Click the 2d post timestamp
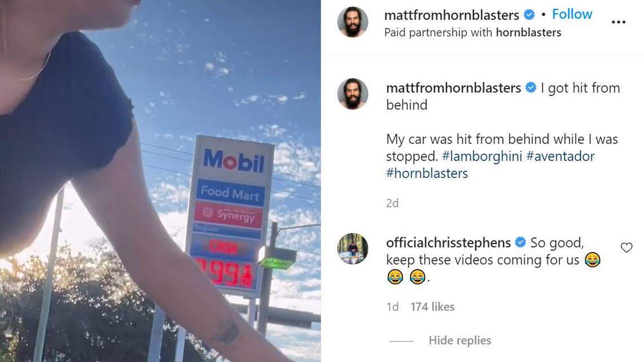This screenshot has width=644, height=362. (392, 203)
